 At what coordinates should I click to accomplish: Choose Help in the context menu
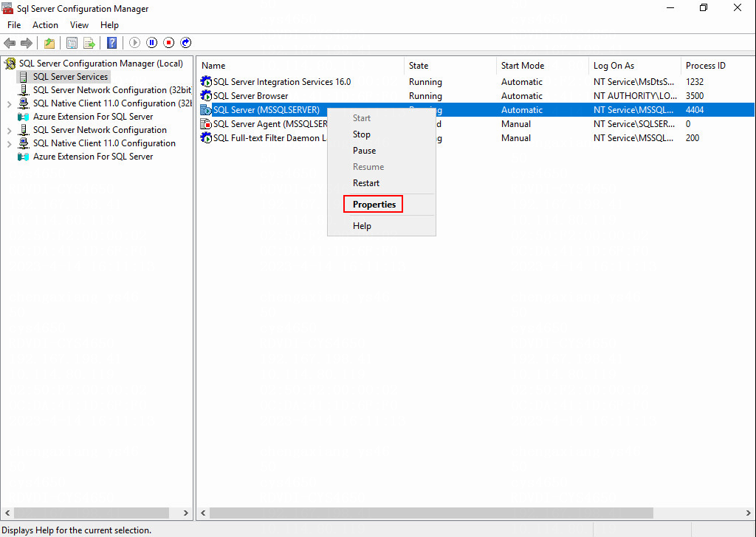(x=382, y=226)
